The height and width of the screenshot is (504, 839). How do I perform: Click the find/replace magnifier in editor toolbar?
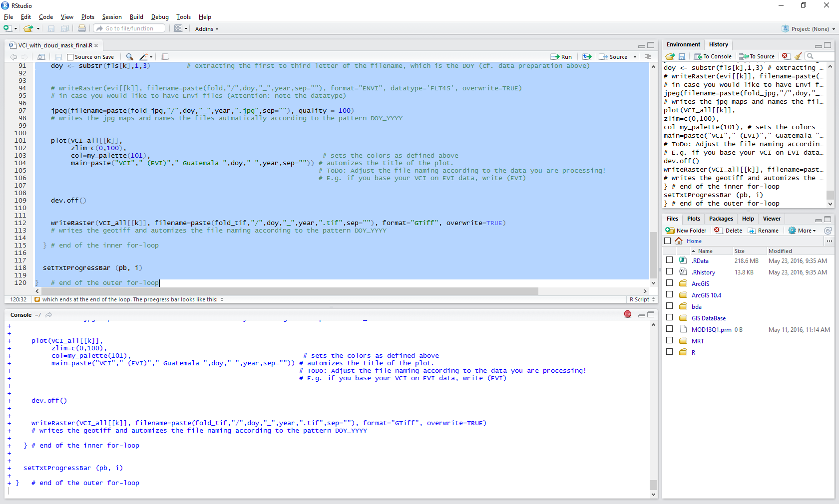[129, 57]
